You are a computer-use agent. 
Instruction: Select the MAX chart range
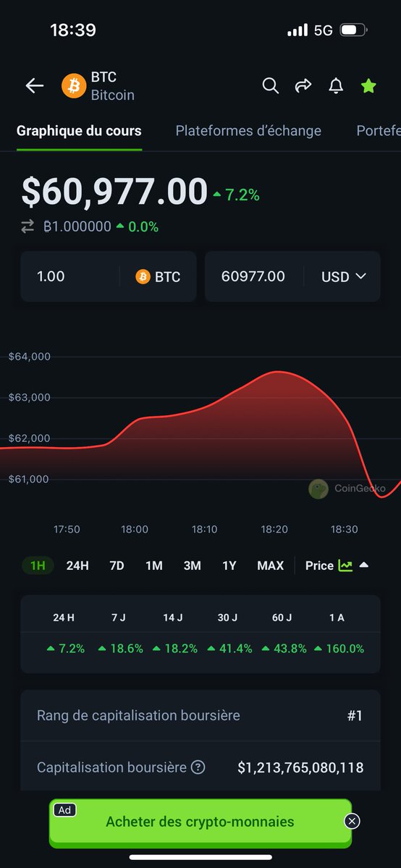point(271,566)
